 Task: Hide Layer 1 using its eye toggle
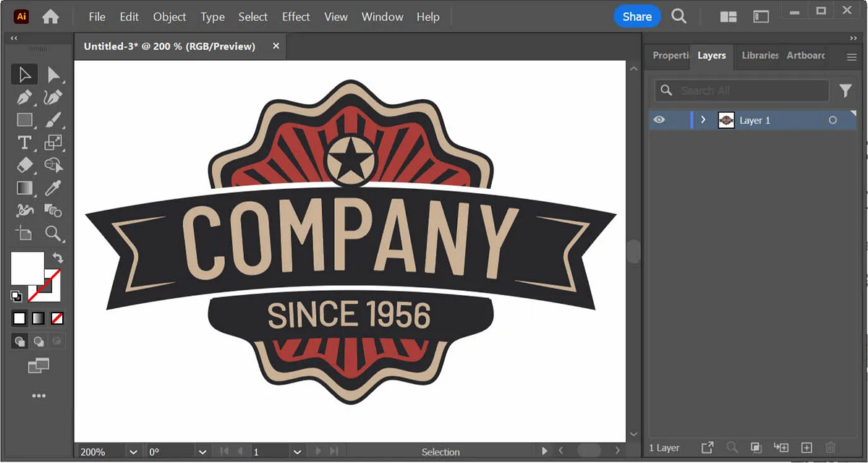point(658,120)
